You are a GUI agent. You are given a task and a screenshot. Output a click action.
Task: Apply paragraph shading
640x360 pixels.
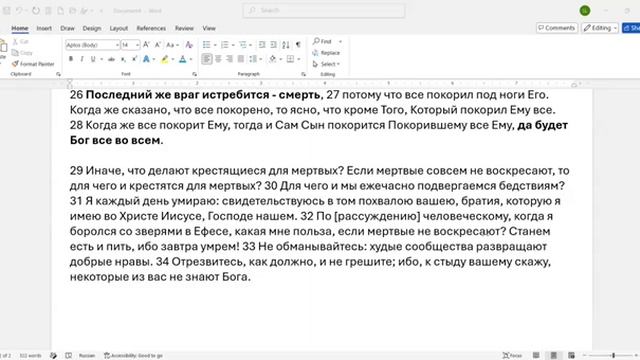coord(272,59)
